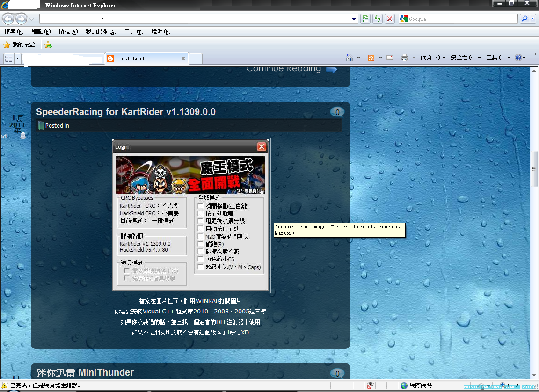Image resolution: width=539 pixels, height=392 pixels.
Task: Click the comment count bubble for SpeederRacing
Action: 337,112
